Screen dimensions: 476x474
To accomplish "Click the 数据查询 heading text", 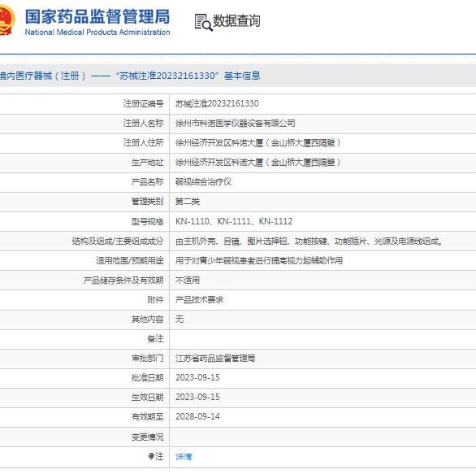I will point(236,21).
